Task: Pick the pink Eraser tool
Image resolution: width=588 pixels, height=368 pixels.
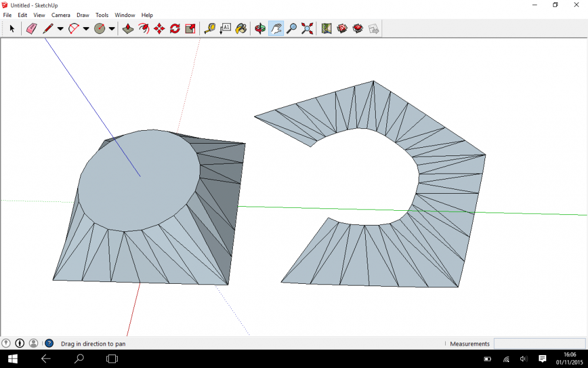Action: click(32, 28)
